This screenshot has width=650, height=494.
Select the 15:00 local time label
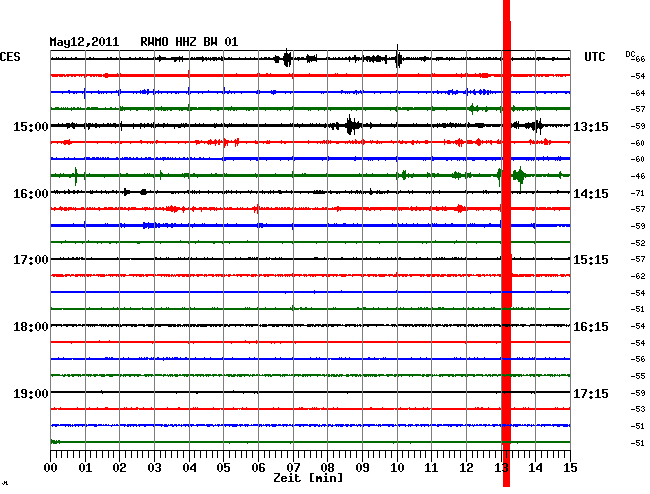[x=31, y=126]
